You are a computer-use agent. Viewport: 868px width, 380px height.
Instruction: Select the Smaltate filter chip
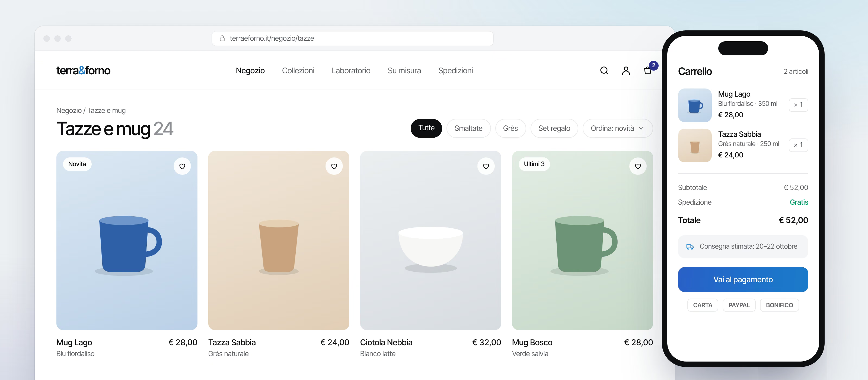coord(468,128)
